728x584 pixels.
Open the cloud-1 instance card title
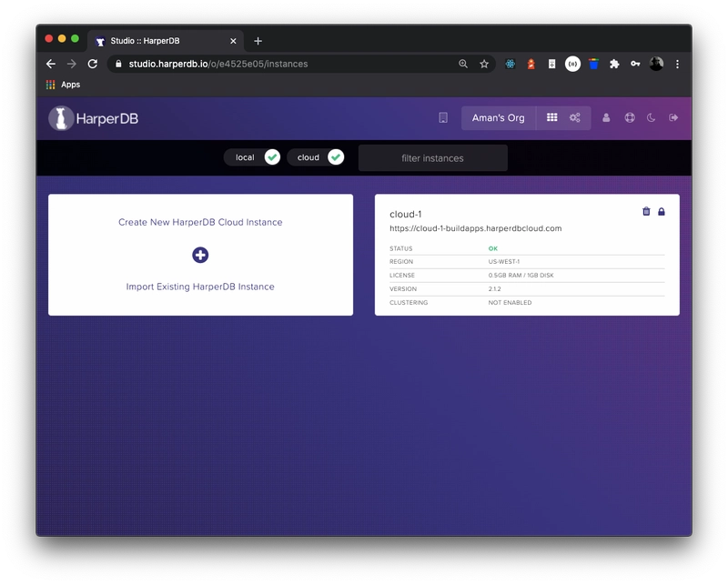point(405,214)
